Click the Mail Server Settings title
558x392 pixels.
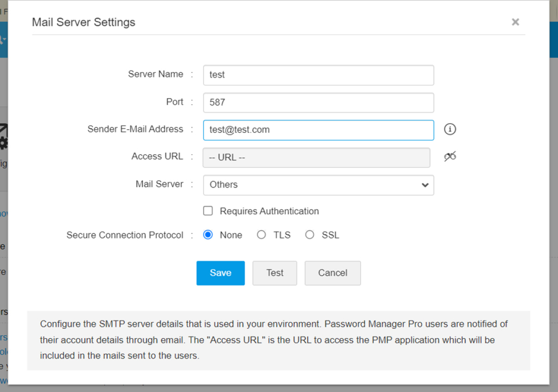pyautogui.click(x=83, y=22)
